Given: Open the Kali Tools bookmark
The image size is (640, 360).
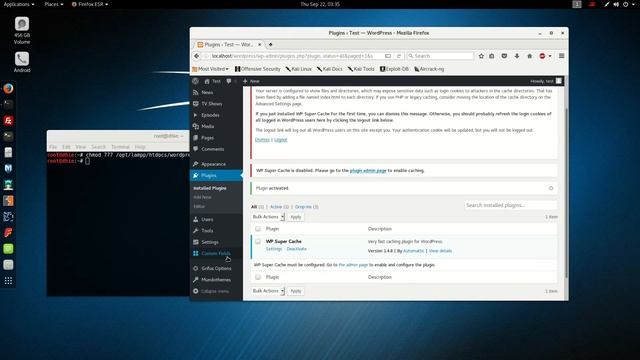Looking at the screenshot, I should tap(361, 69).
